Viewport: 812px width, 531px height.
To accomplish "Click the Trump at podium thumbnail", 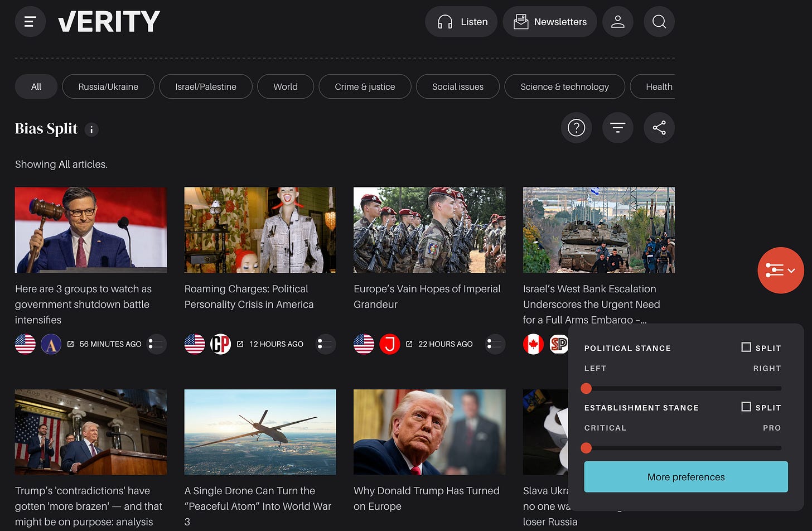I will 91,432.
